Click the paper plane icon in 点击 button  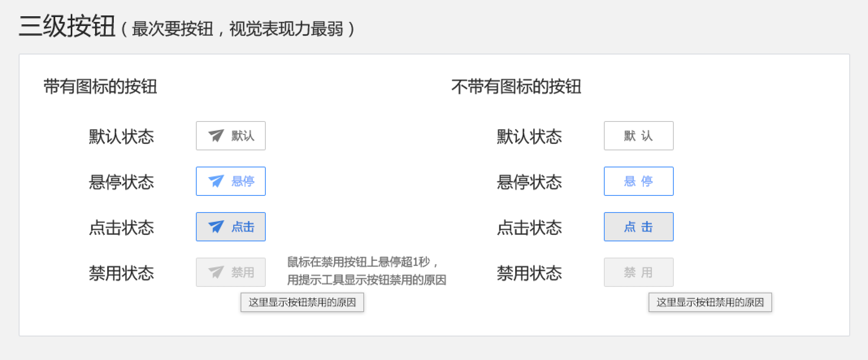[216, 227]
